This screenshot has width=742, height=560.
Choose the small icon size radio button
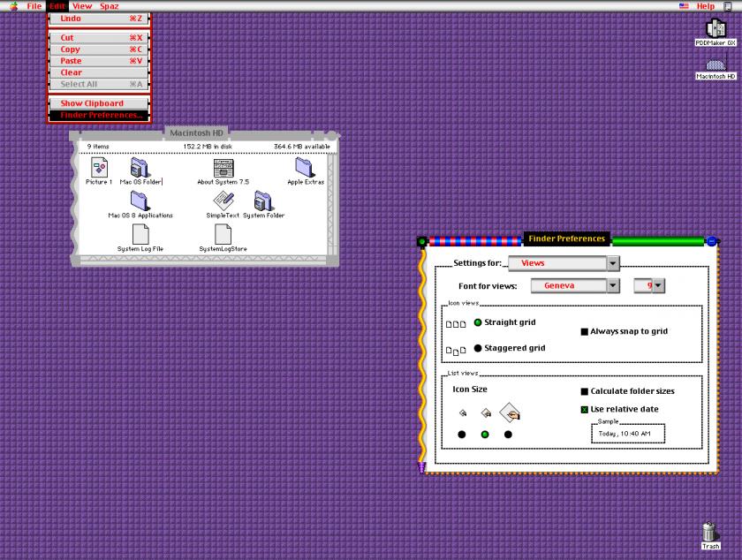point(462,435)
